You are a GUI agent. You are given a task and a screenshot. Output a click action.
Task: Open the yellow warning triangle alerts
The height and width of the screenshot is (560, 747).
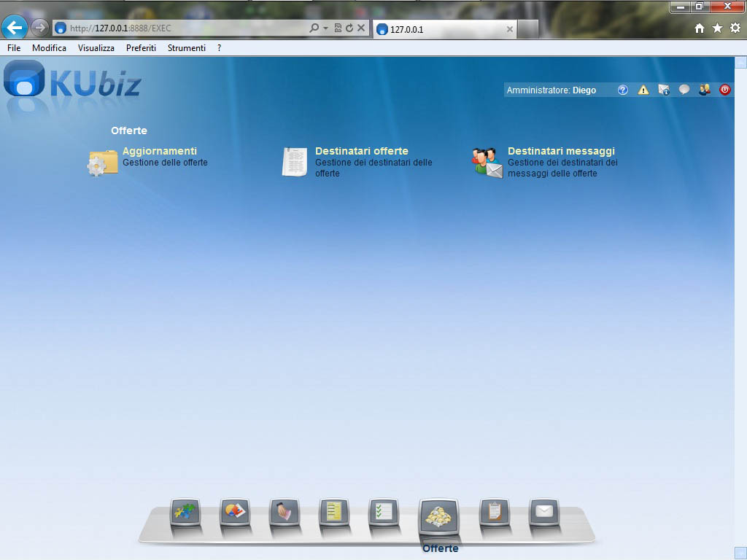point(643,90)
